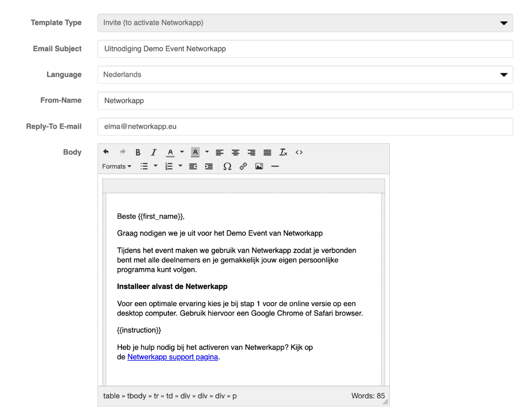Edit the Reply-To E-mail field
This screenshot has height=417, width=532.
[x=305, y=127]
